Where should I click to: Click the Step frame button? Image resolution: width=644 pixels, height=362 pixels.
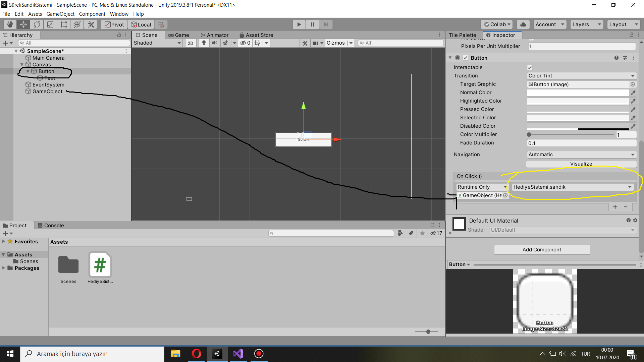click(326, 24)
